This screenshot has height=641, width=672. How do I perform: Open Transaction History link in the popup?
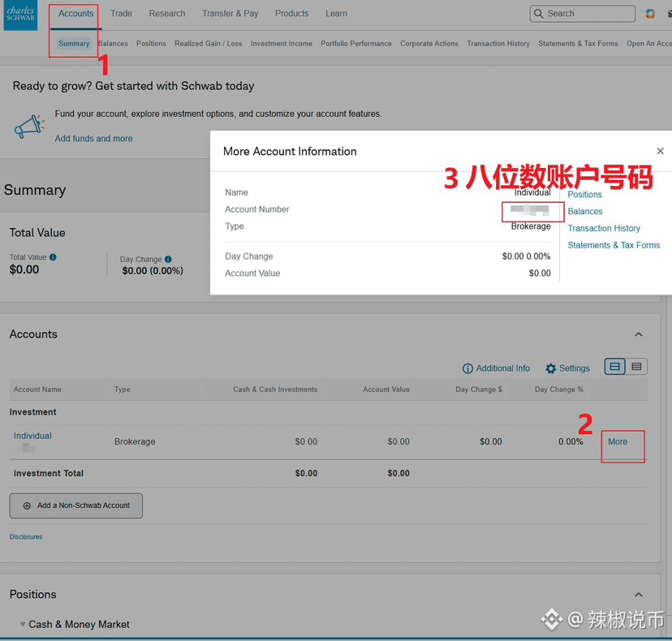tap(604, 228)
